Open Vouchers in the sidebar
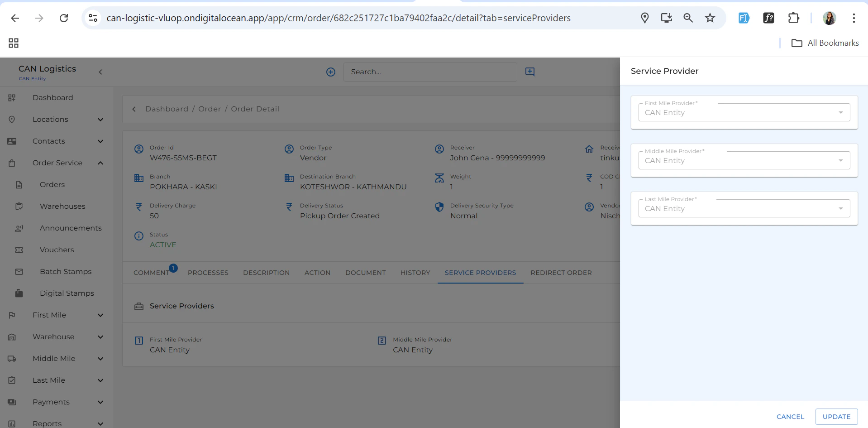 (57, 250)
